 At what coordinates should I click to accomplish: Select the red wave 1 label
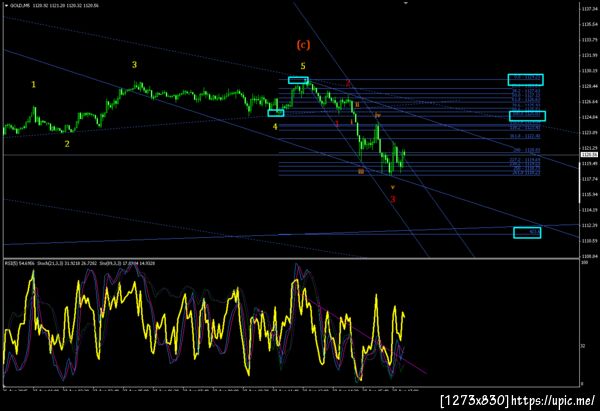(x=337, y=124)
